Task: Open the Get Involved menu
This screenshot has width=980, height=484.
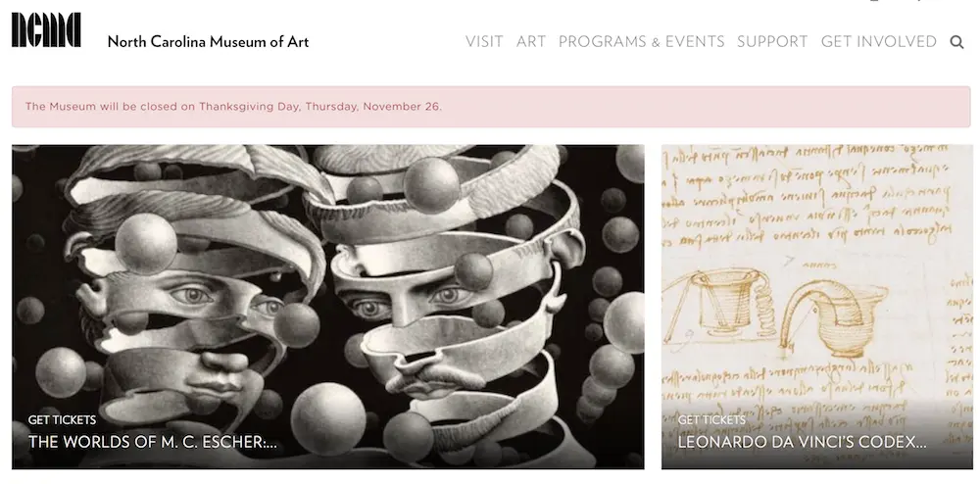Action: point(878,41)
